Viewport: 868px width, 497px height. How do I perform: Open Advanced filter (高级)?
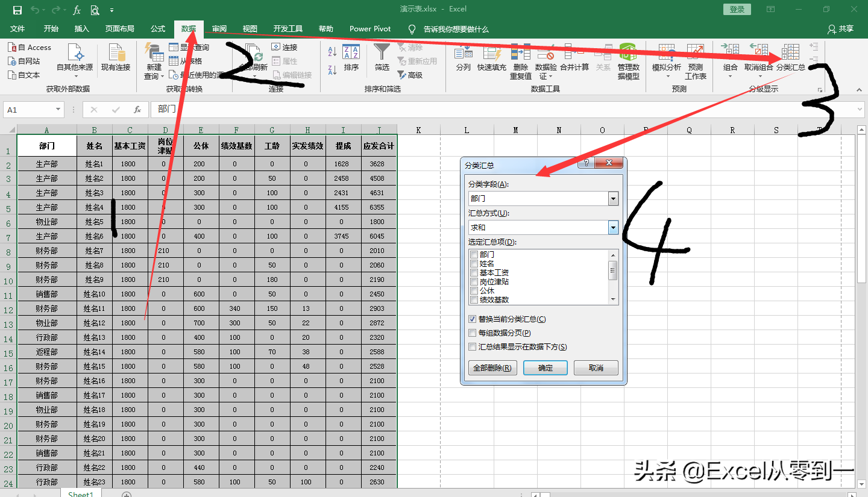tap(410, 75)
